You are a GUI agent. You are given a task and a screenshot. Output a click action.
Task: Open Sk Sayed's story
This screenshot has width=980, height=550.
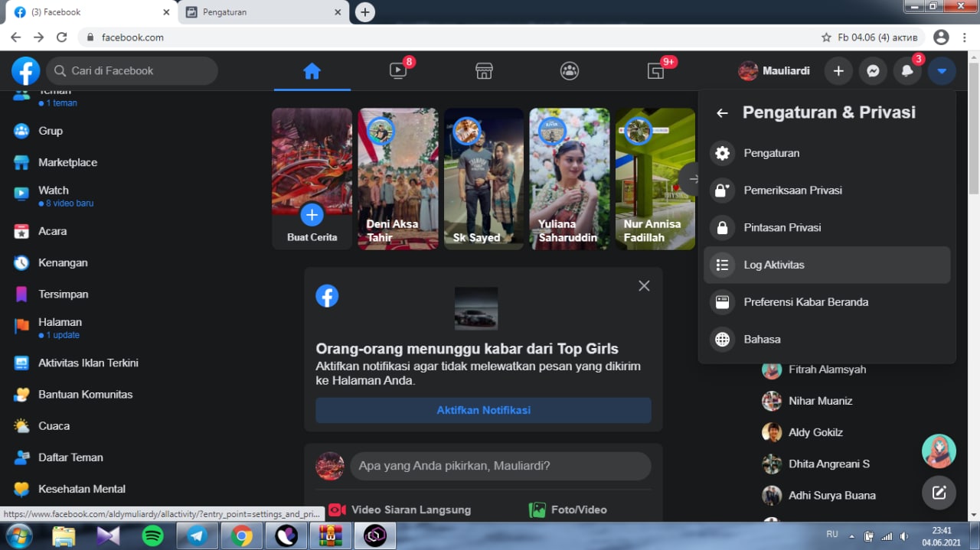[x=484, y=179]
